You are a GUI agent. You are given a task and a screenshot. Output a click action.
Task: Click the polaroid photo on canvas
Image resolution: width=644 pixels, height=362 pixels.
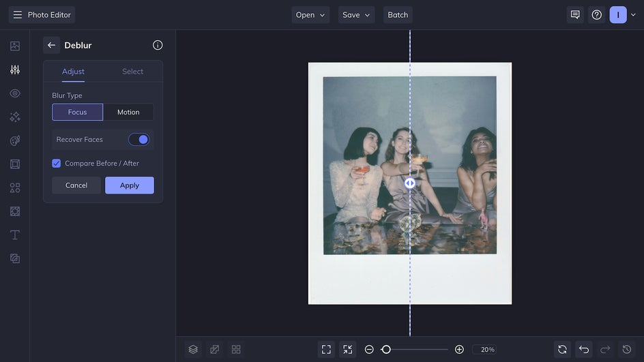410,183
